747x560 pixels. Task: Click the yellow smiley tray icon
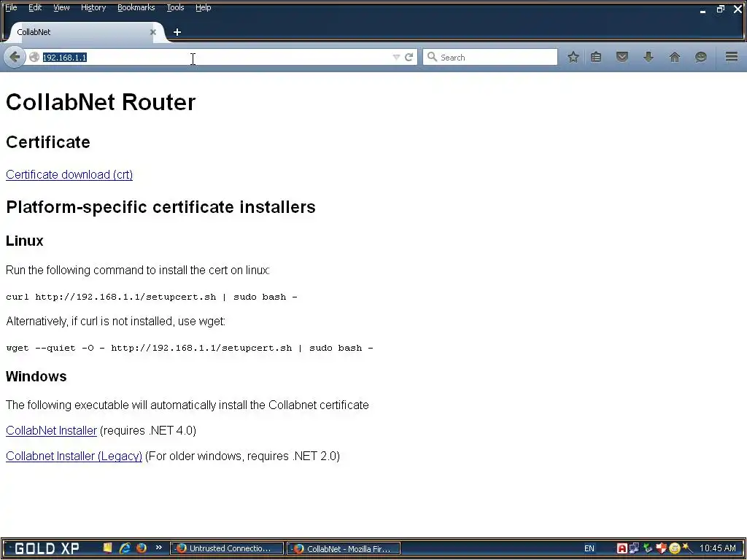(x=674, y=548)
